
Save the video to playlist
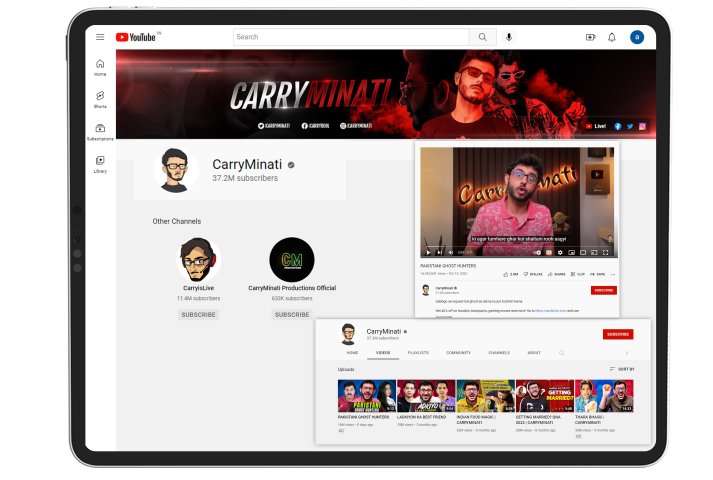point(597,274)
